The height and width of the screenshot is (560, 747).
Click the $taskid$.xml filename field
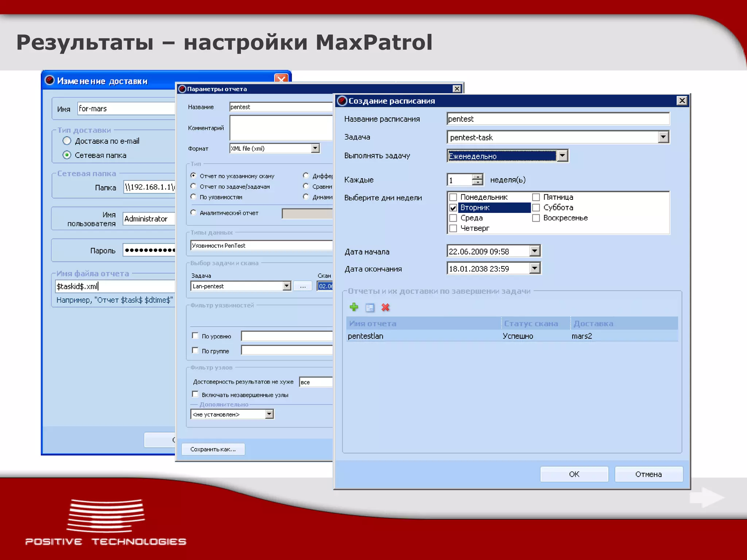click(x=115, y=286)
